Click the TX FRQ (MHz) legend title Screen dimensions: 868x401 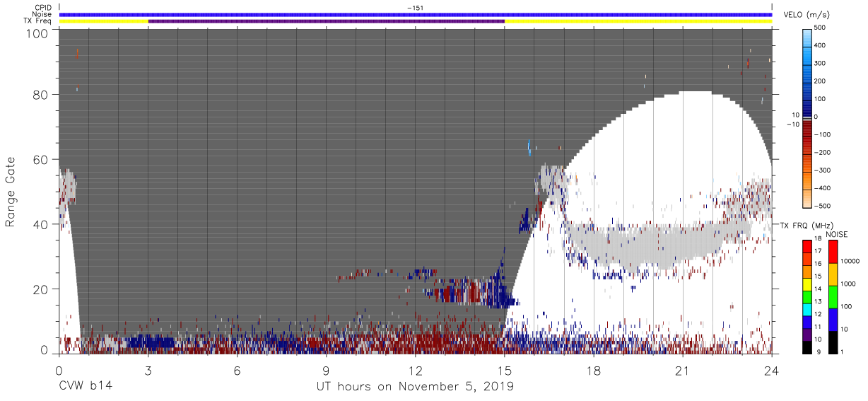[x=807, y=225]
